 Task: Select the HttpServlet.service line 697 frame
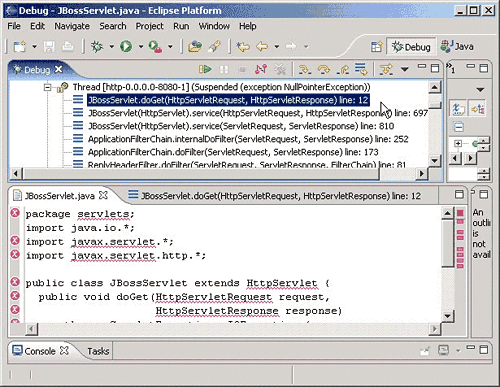[x=258, y=113]
